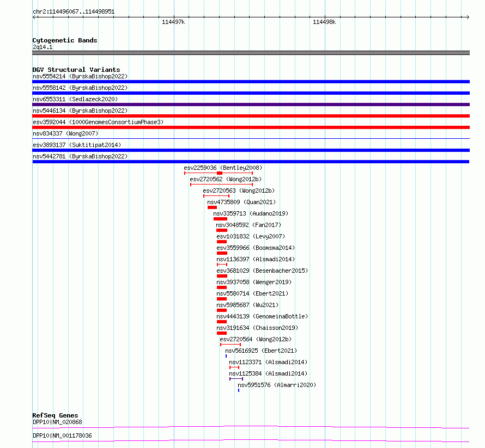The image size is (485, 448).
Task: Select first esv2720562 (Wong2012b) label
Action: tap(226, 179)
